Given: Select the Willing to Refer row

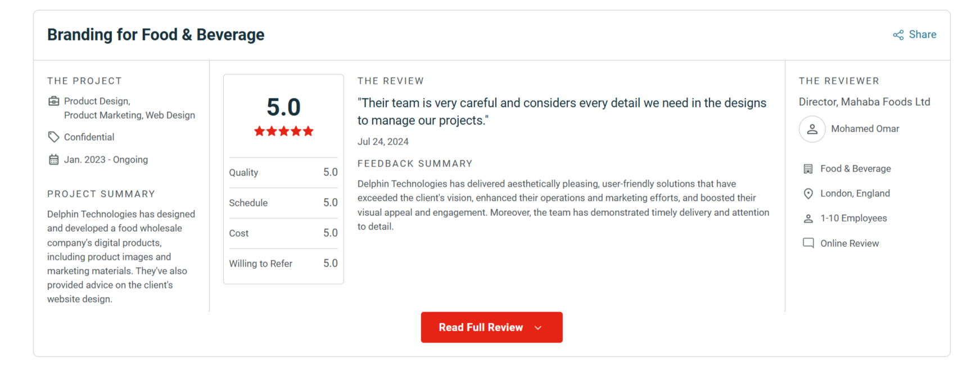Looking at the screenshot, I should click(x=283, y=264).
